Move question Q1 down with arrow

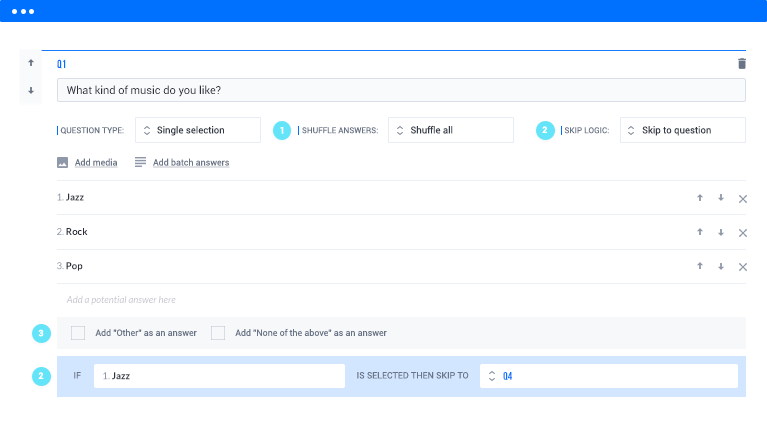[x=31, y=91]
